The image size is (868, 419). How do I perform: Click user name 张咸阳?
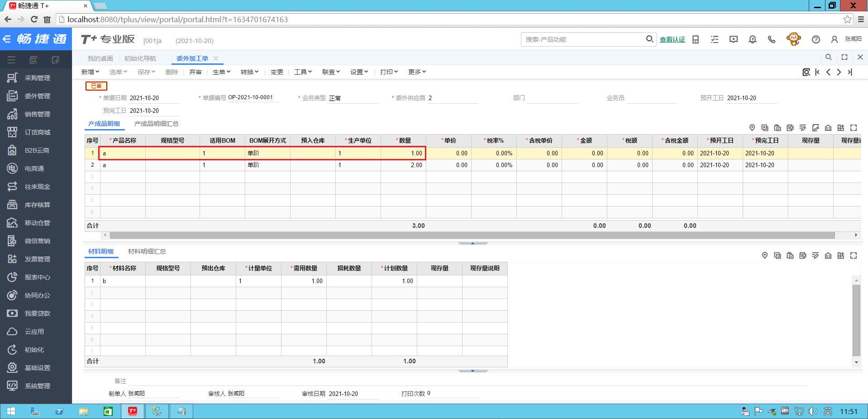point(853,39)
